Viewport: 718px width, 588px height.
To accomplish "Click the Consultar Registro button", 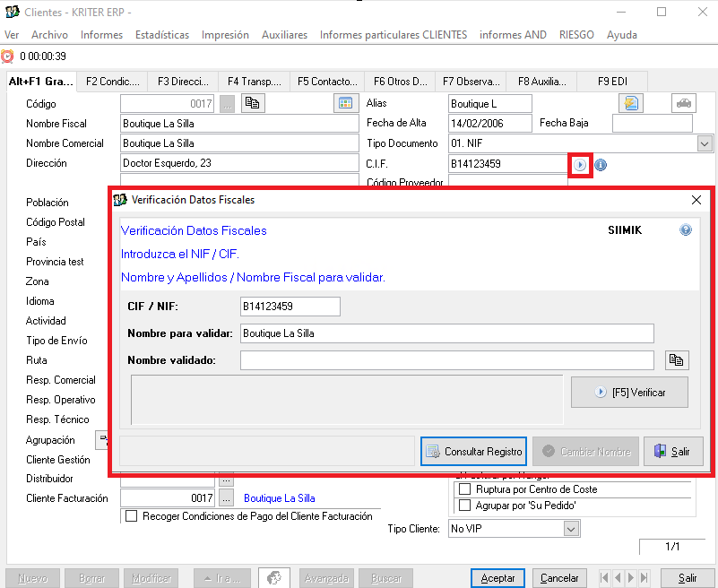I will [473, 452].
